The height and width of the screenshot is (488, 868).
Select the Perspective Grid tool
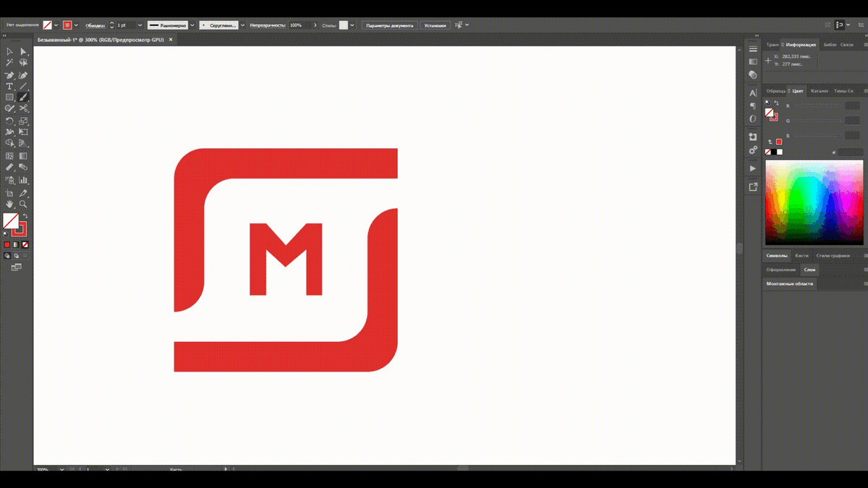pos(23,144)
